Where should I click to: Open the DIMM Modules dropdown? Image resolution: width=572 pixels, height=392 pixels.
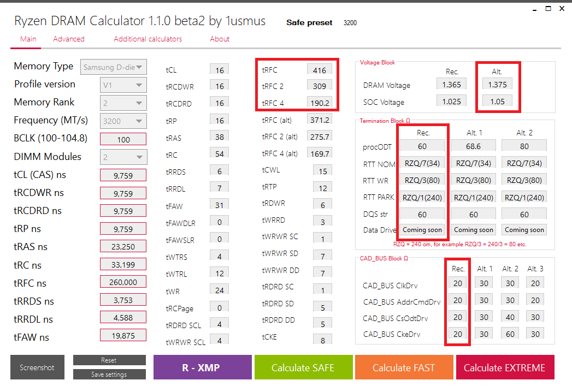[x=123, y=157]
